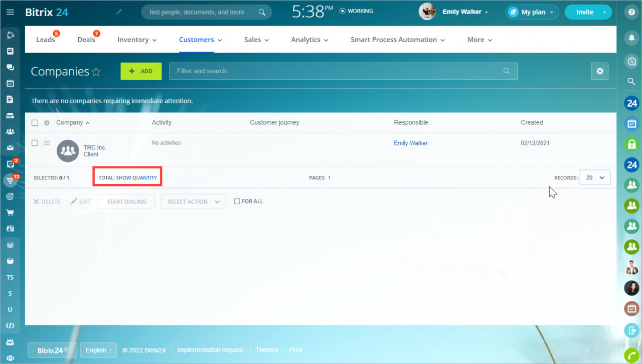
Task: Open Tasks icon with badge 2
Action: [10, 164]
